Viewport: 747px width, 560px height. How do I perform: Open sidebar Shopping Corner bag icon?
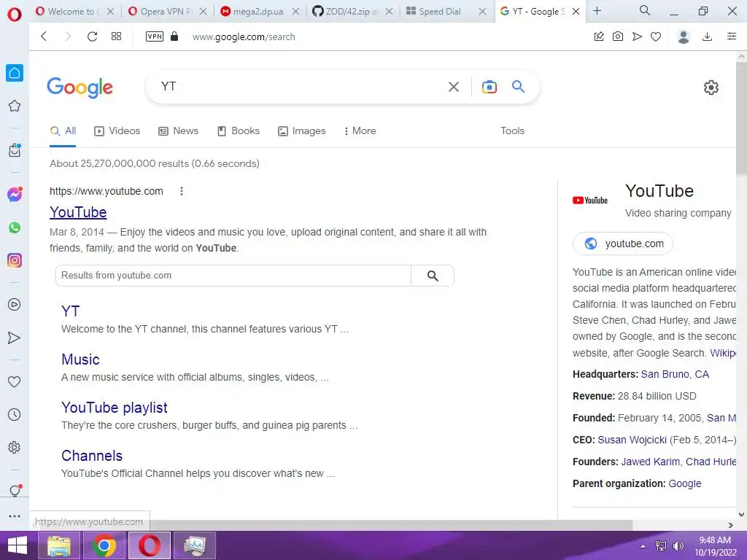tap(15, 150)
